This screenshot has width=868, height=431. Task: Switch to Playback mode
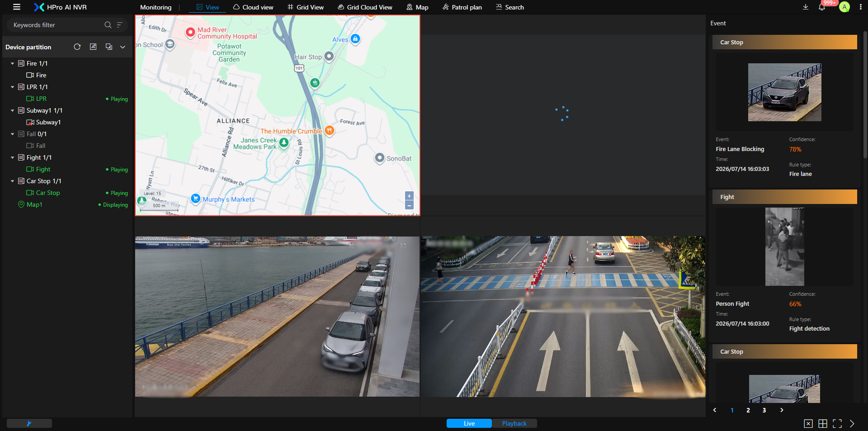514,423
